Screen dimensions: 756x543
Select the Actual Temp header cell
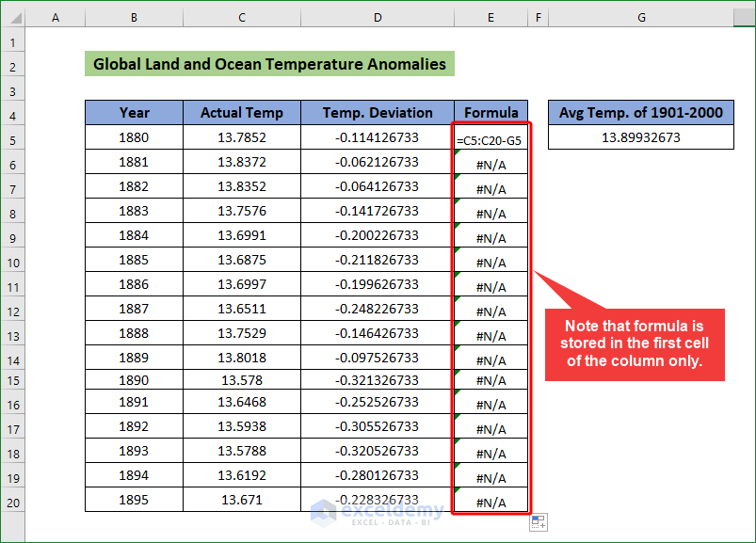(241, 112)
